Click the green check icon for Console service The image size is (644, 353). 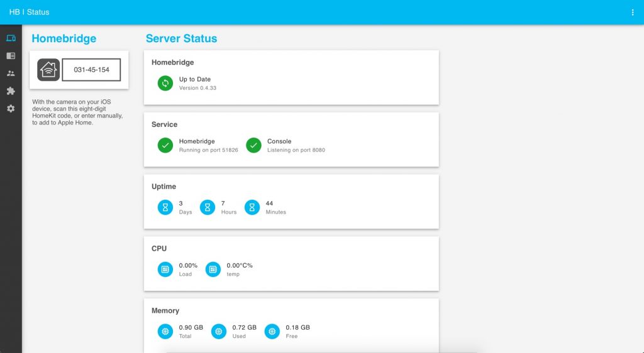coord(254,145)
